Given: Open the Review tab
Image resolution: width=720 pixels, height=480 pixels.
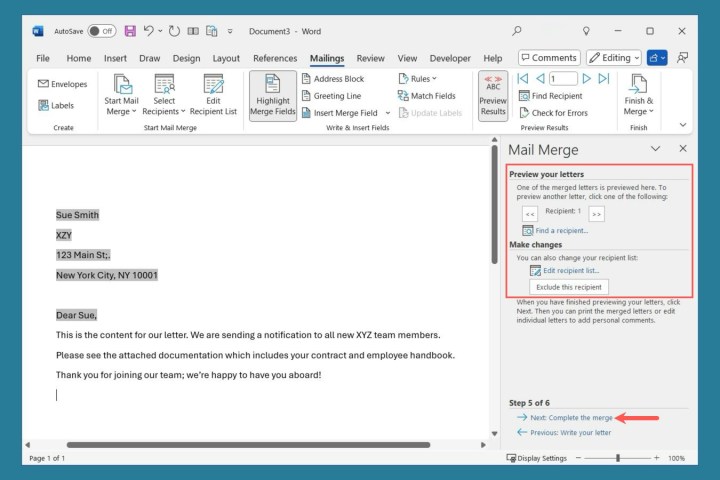Looking at the screenshot, I should (370, 58).
